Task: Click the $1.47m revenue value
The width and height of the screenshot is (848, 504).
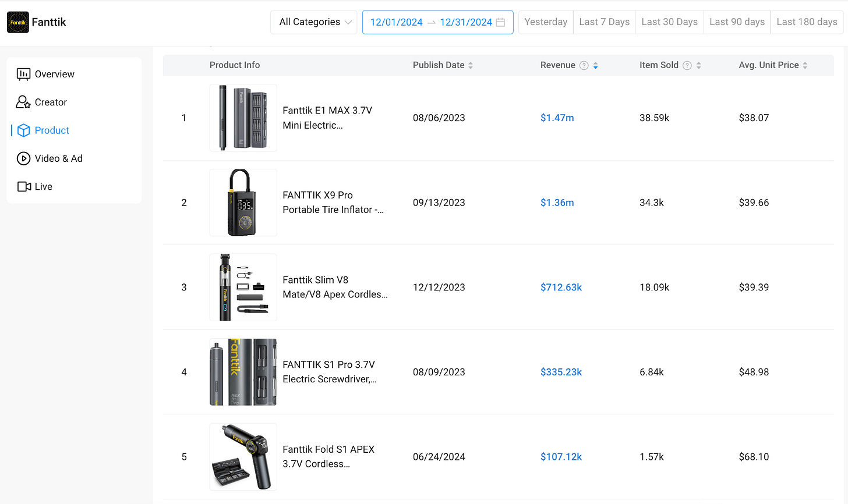Action: pyautogui.click(x=557, y=118)
